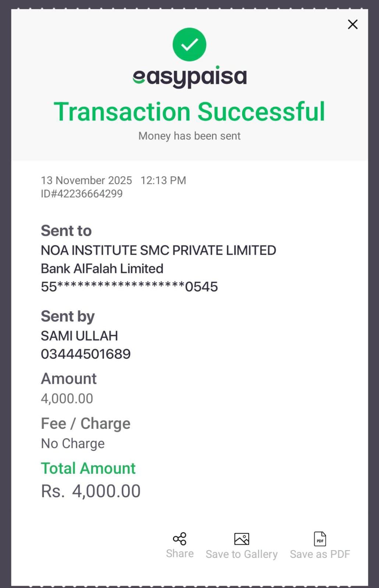379x588 pixels.
Task: Tap the Share icon
Action: pyautogui.click(x=180, y=539)
